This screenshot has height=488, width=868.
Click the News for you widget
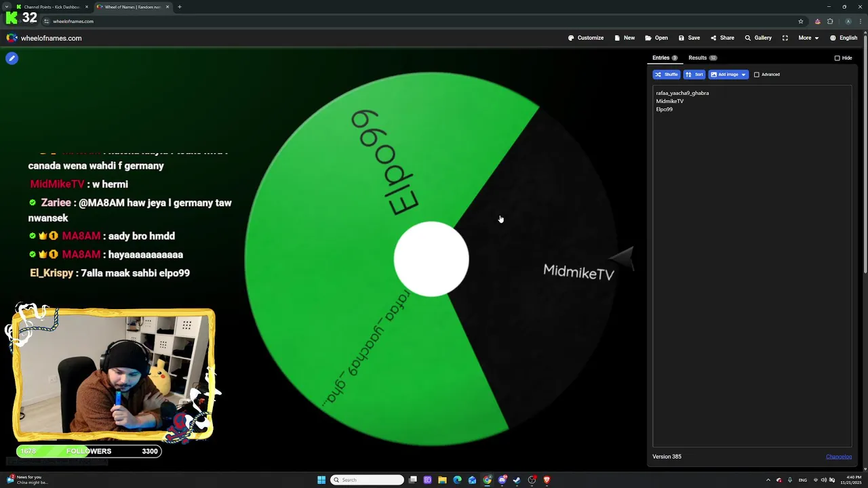click(27, 480)
